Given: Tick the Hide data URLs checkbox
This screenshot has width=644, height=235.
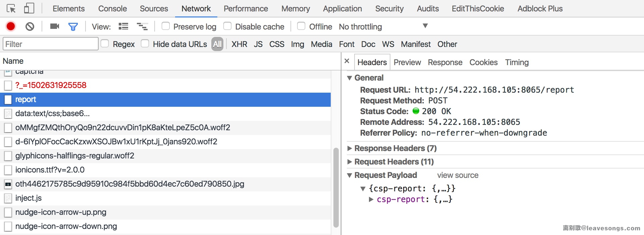Looking at the screenshot, I should click(x=145, y=44).
